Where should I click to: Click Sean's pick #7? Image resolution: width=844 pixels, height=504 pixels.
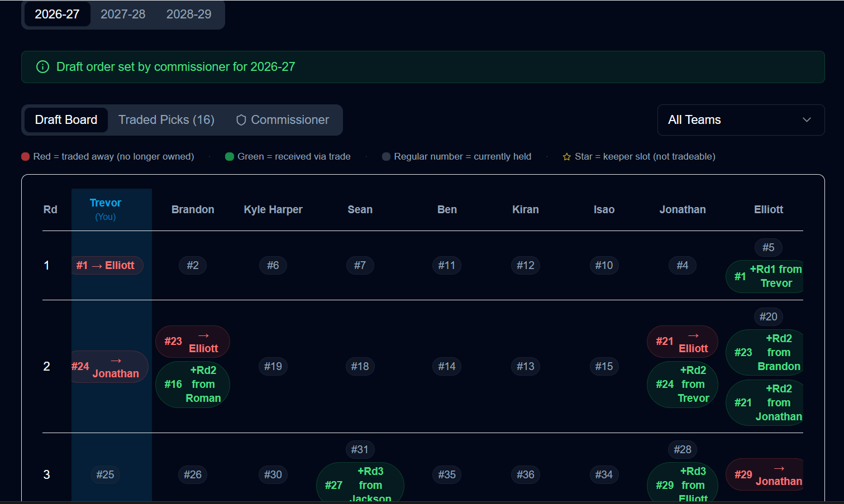pyautogui.click(x=360, y=265)
